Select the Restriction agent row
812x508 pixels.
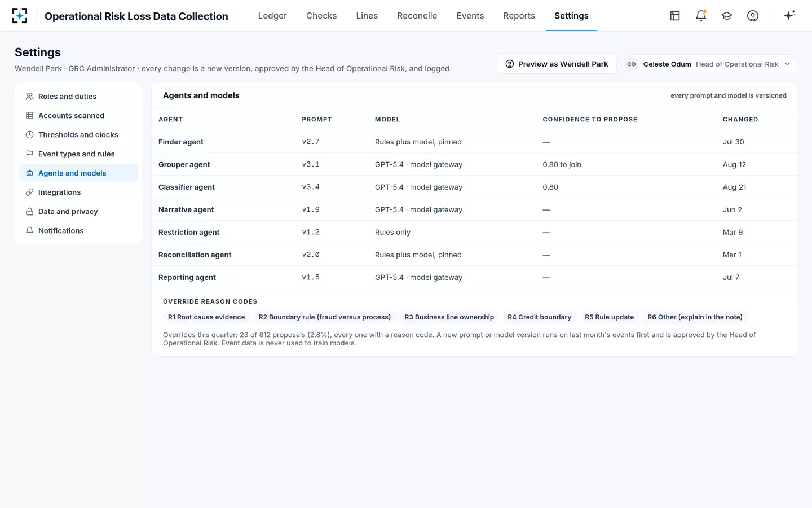[475, 232]
